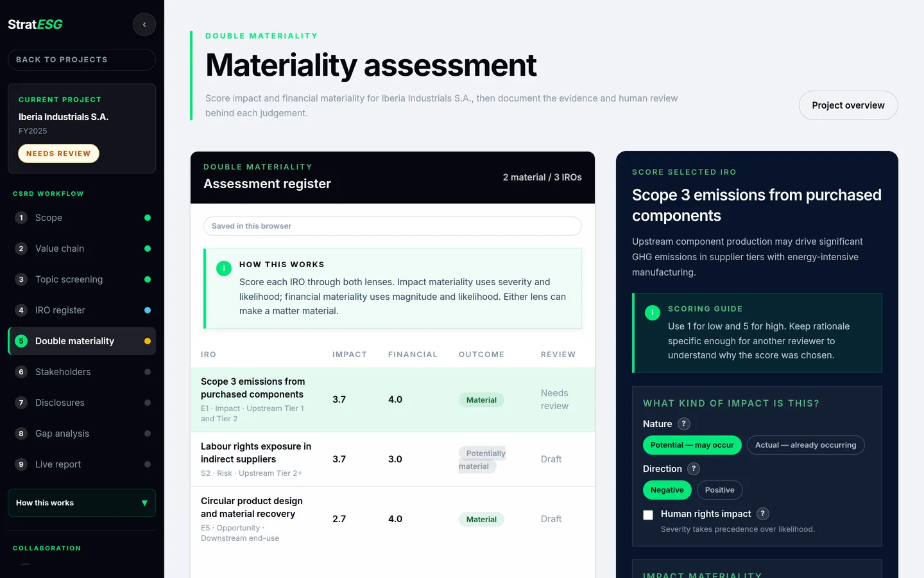The image size is (924, 578).
Task: Open Disclosures workflow step
Action: point(81,403)
